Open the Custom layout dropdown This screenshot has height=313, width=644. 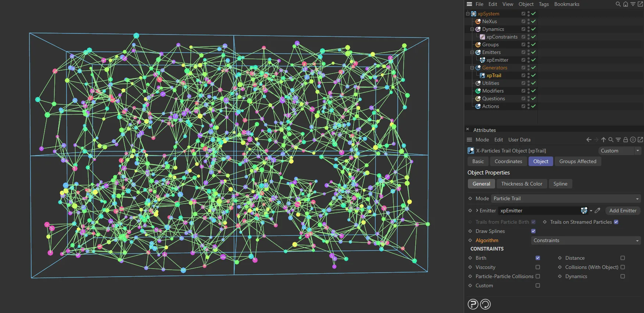619,151
